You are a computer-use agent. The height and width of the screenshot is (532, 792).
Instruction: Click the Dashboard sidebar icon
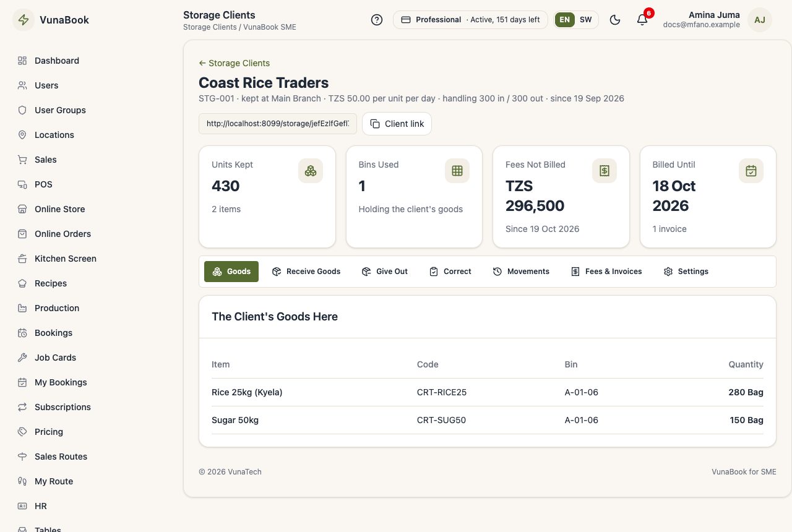22,61
